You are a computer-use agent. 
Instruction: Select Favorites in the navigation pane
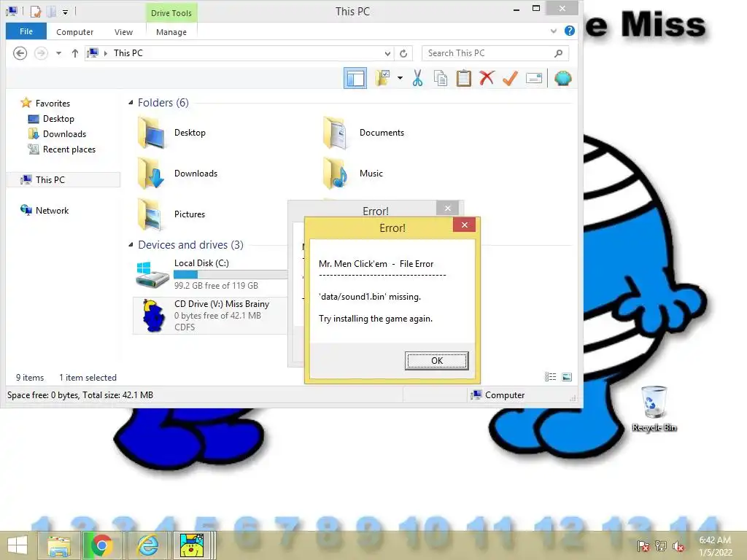[x=53, y=104]
